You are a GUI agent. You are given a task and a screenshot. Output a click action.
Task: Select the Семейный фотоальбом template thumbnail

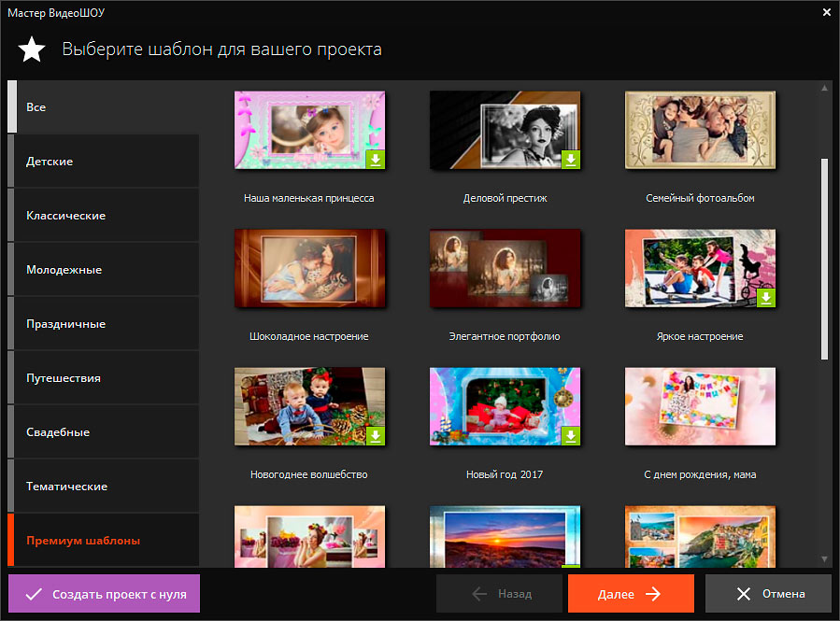pos(700,131)
